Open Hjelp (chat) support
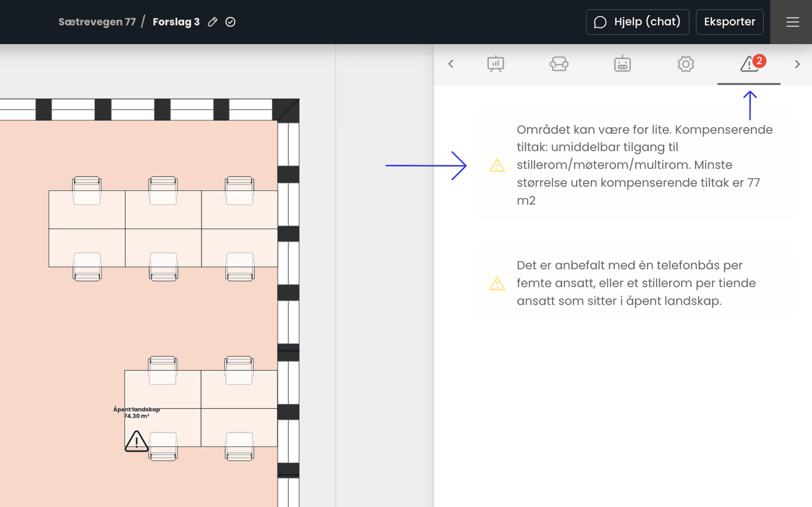 (637, 22)
